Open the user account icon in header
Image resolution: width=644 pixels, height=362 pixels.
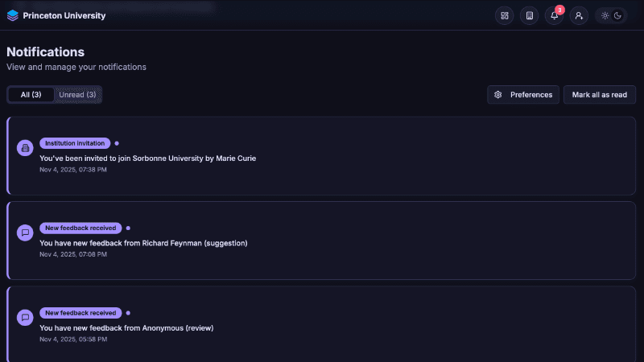579,15
